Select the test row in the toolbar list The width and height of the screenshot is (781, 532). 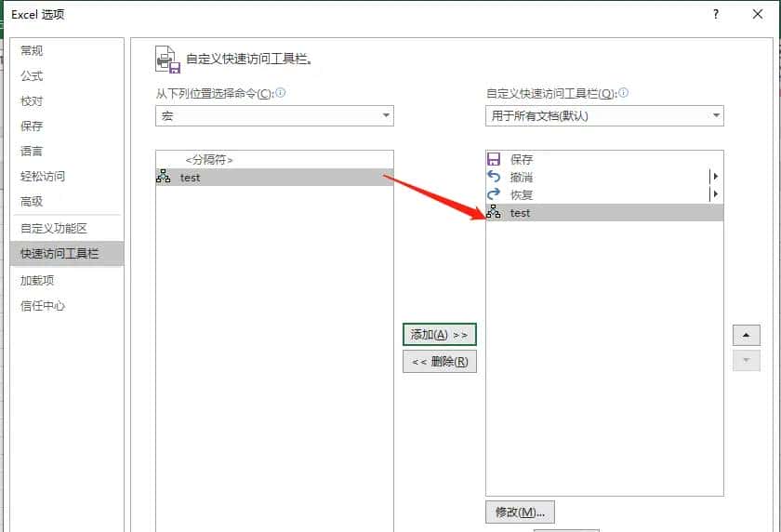pyautogui.click(x=604, y=213)
